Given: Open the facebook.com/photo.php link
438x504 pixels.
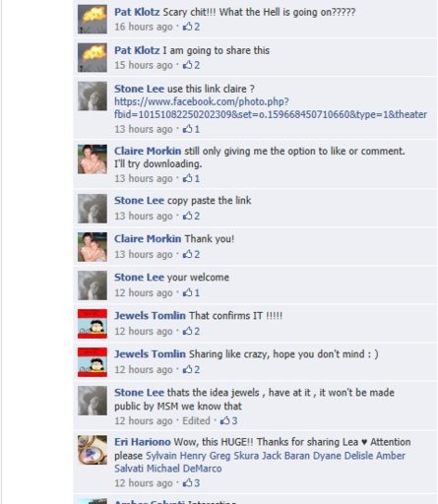Looking at the screenshot, I should 271,108.
